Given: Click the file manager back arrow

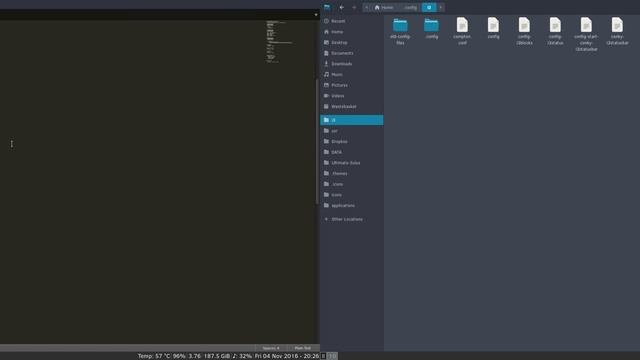Looking at the screenshot, I should pos(342,7).
